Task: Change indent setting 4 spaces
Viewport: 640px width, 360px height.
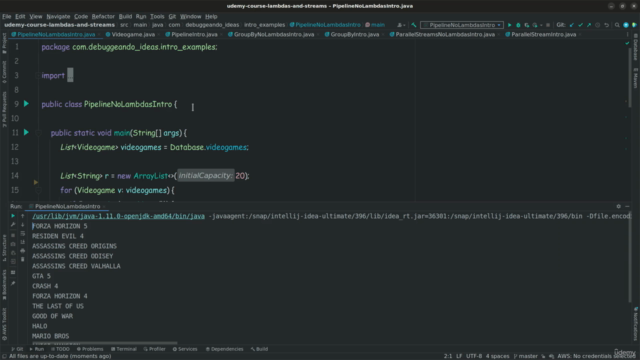Action: (497, 356)
